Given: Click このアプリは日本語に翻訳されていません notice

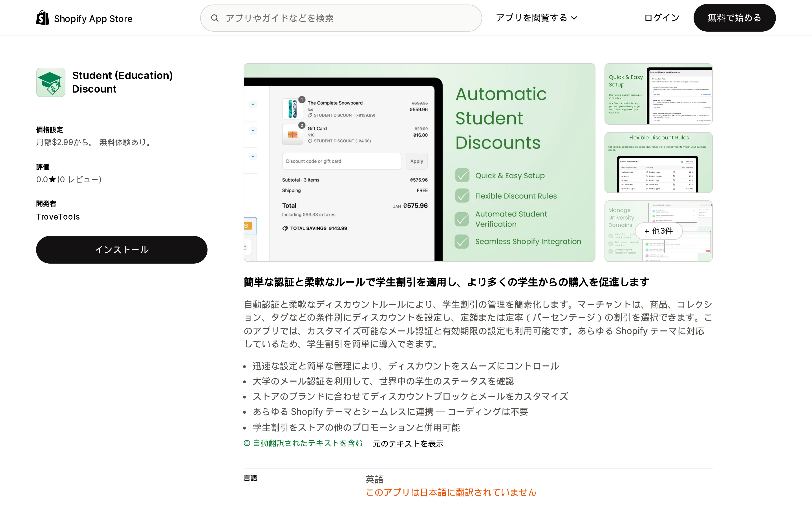Looking at the screenshot, I should pyautogui.click(x=451, y=492).
